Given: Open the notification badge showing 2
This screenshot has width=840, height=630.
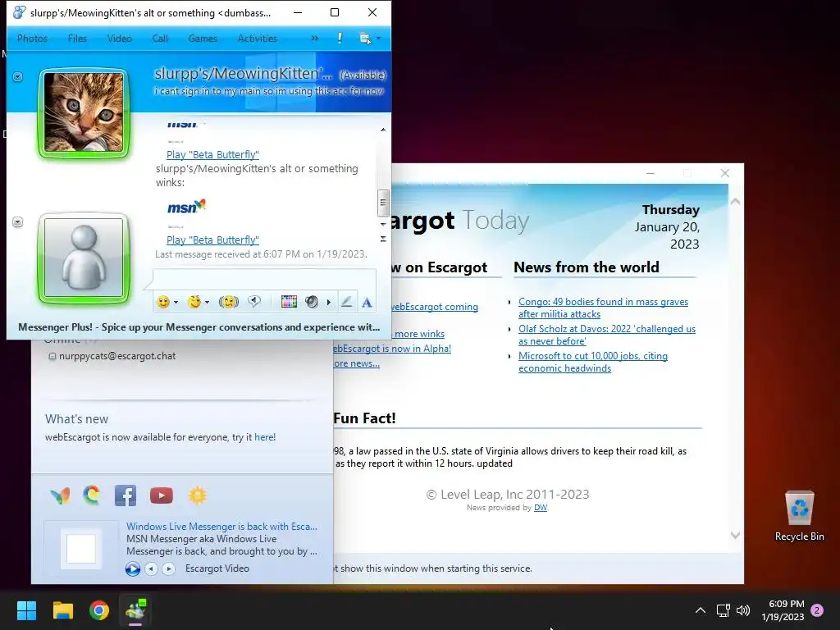Looking at the screenshot, I should 817,610.
